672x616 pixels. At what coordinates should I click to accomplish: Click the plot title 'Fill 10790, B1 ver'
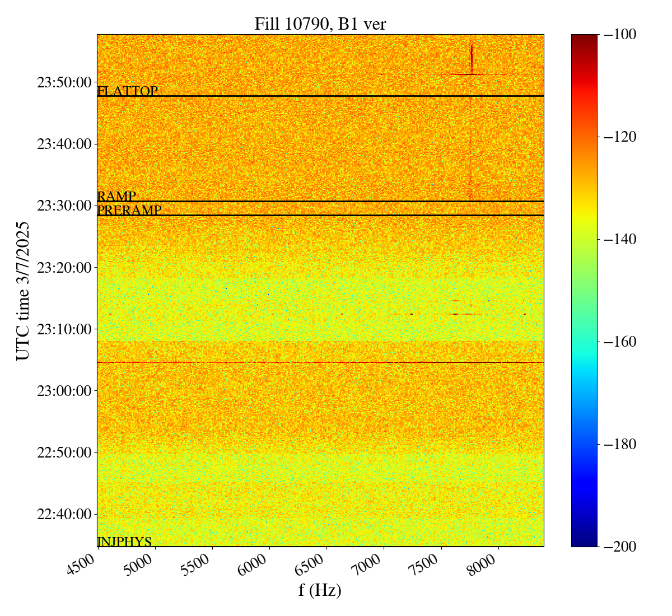(320, 24)
